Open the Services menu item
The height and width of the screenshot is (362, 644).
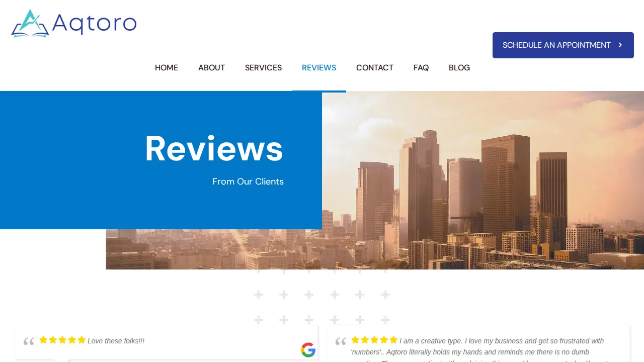(263, 68)
